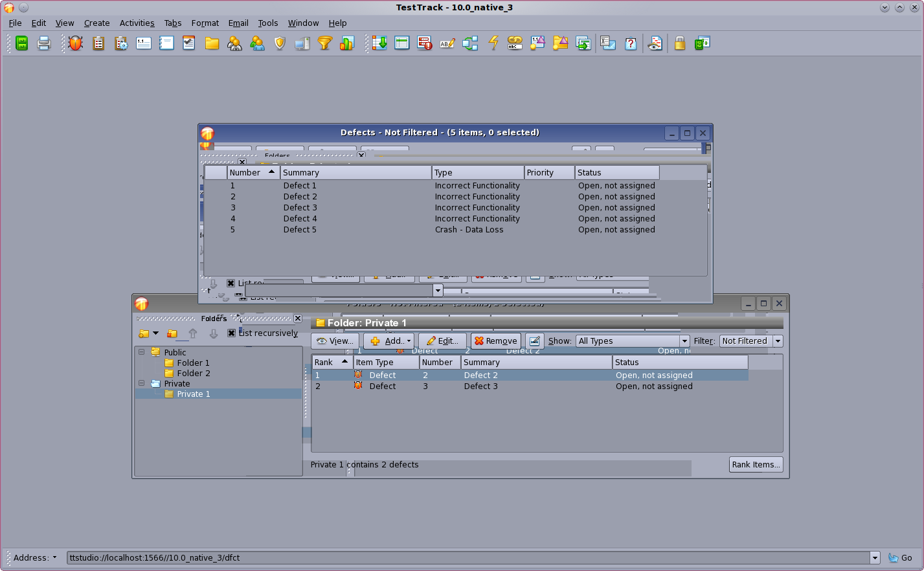Select the Defect 3 row in folder list

(530, 386)
